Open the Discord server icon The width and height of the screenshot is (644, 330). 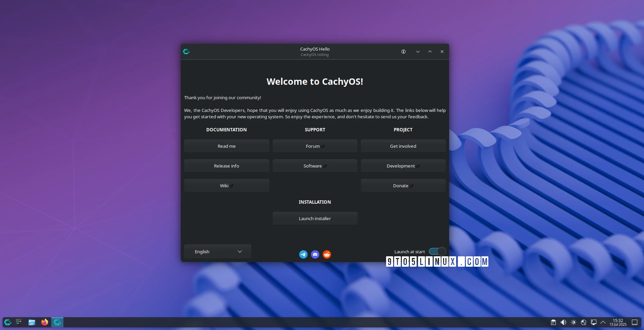tap(315, 255)
